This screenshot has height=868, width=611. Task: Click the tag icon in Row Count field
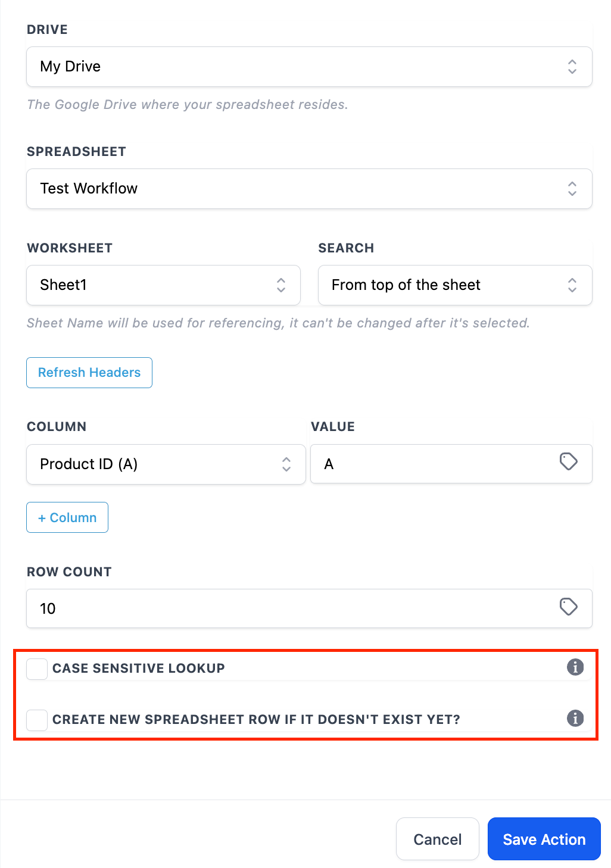[568, 607]
